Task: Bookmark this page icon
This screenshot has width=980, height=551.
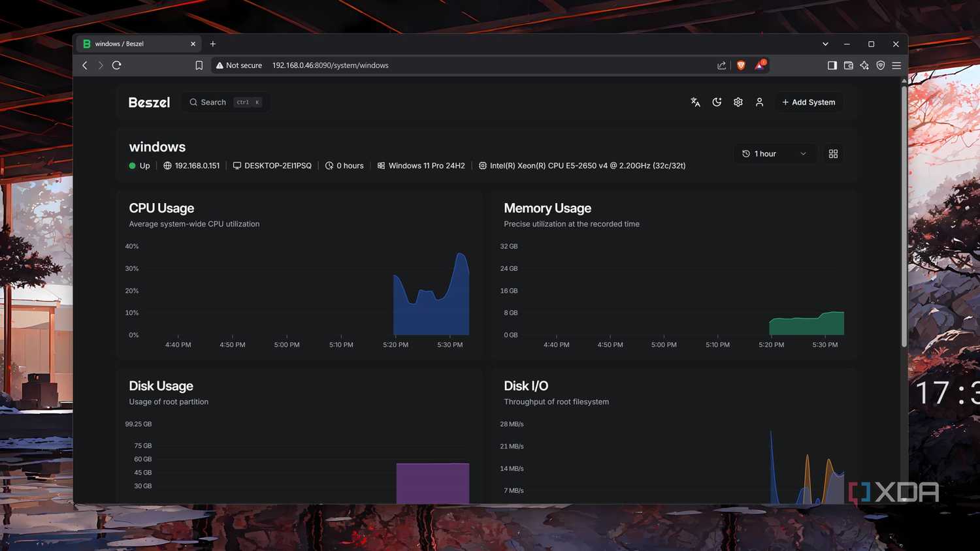Action: 199,65
